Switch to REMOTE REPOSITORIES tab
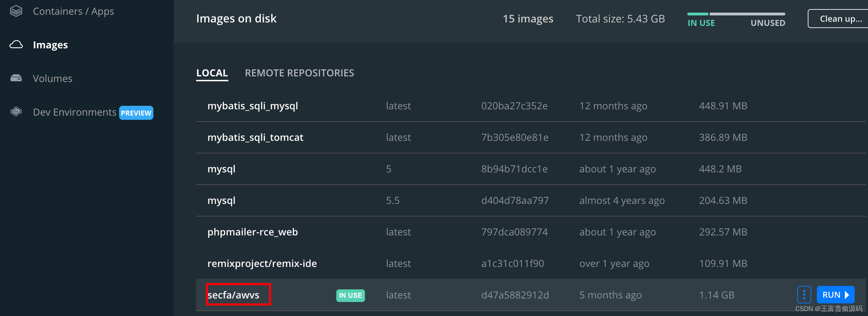The width and height of the screenshot is (868, 316). tap(299, 73)
